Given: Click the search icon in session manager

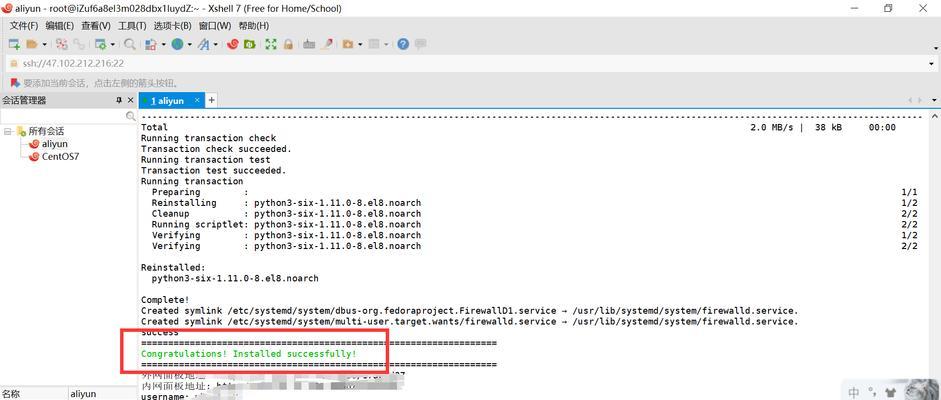Looking at the screenshot, I should 130,116.
